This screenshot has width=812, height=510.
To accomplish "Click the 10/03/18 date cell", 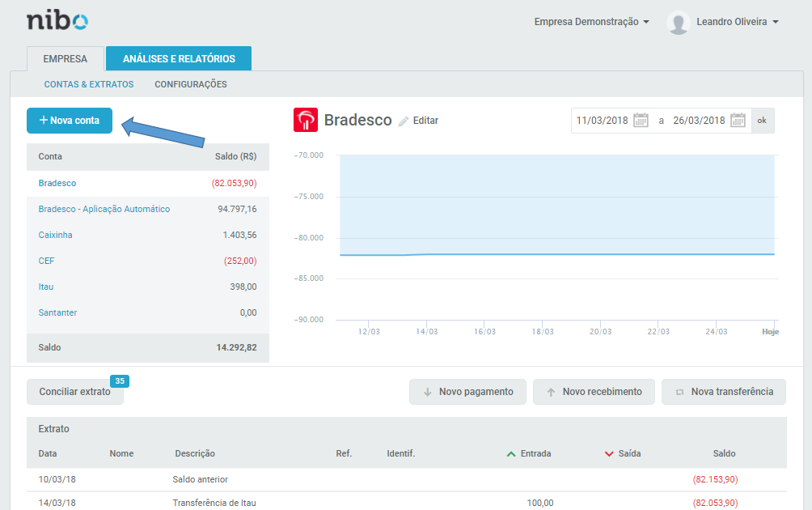I will [57, 479].
